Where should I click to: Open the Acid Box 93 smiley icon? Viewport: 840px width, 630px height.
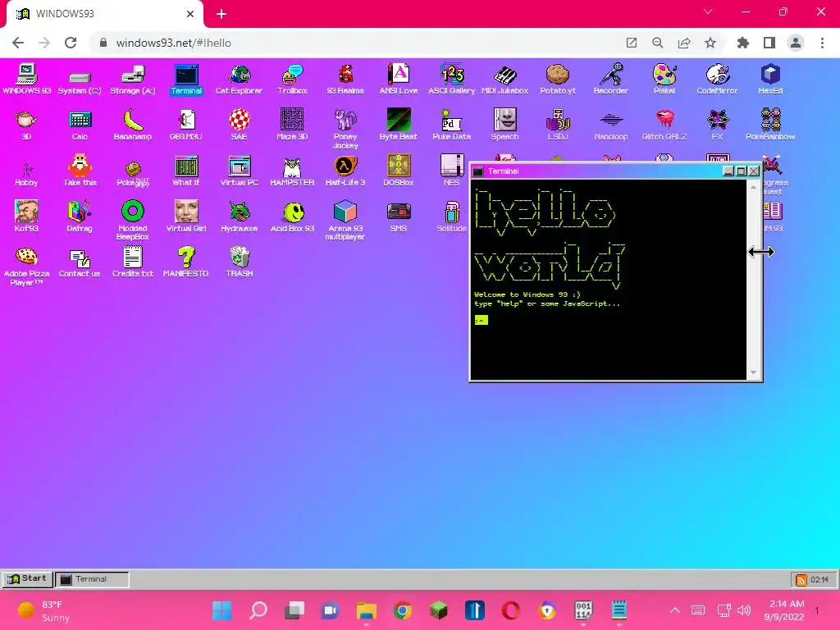[293, 217]
